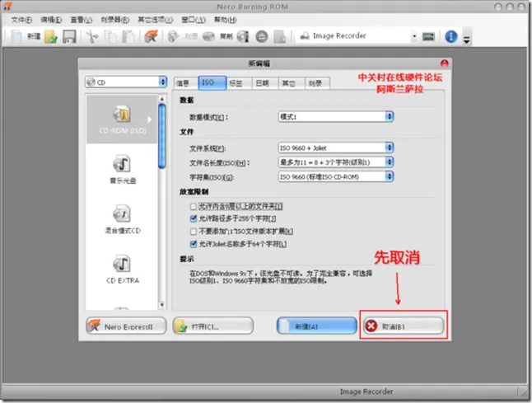Viewport: 532px width, 403px height.
Task: Click the gray document icon beside eject
Action: point(279,36)
